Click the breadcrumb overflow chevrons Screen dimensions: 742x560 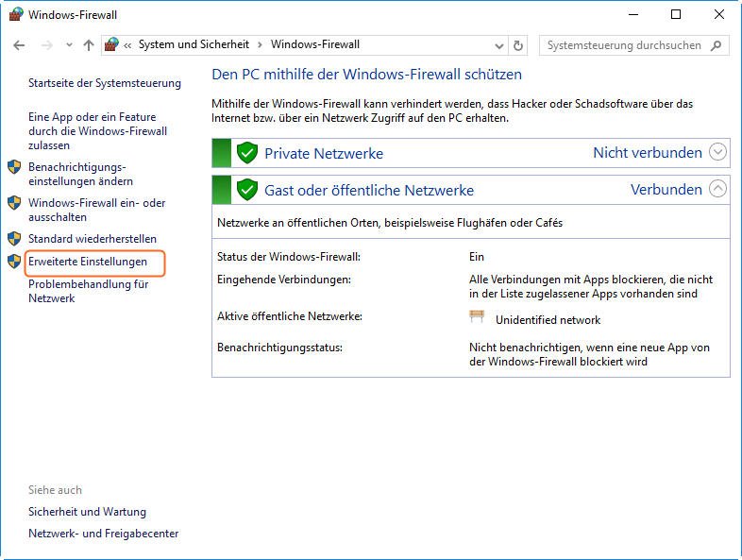click(127, 45)
